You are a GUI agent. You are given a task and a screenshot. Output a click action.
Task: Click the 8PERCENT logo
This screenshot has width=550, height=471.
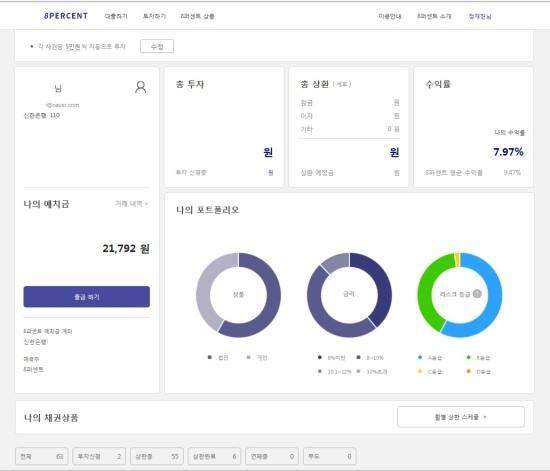click(x=66, y=16)
